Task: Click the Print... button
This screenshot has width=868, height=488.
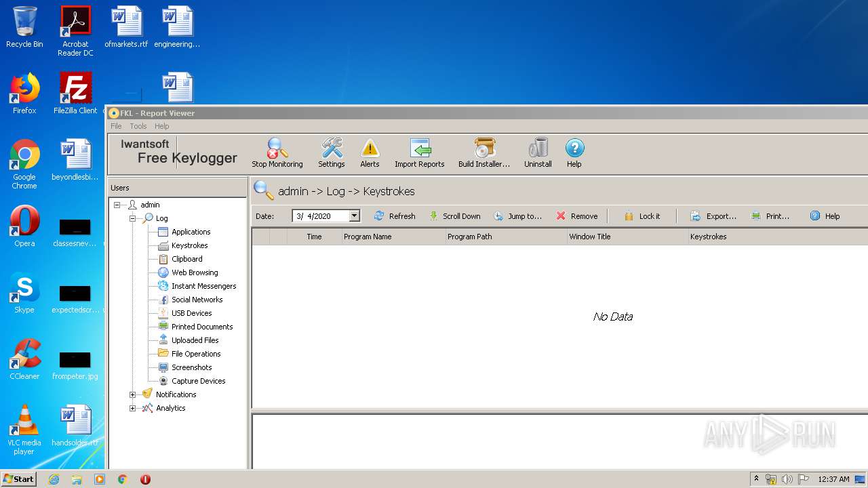Action: (770, 216)
